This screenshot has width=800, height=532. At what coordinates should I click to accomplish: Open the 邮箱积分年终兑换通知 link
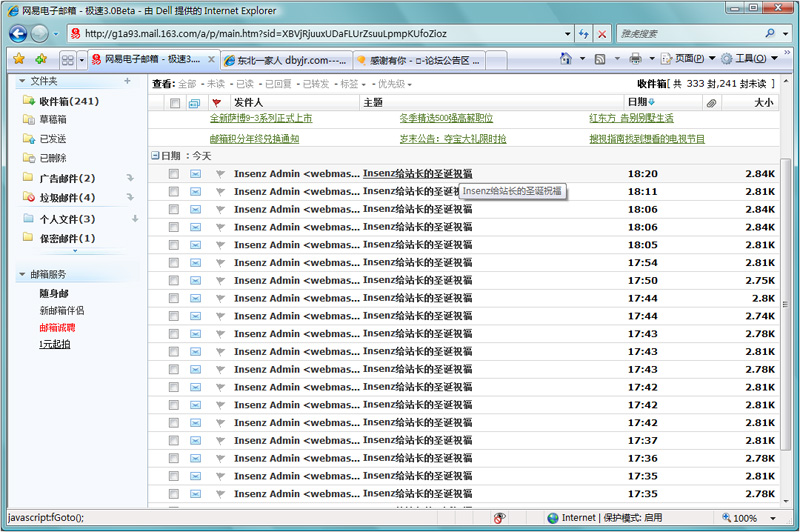255,139
